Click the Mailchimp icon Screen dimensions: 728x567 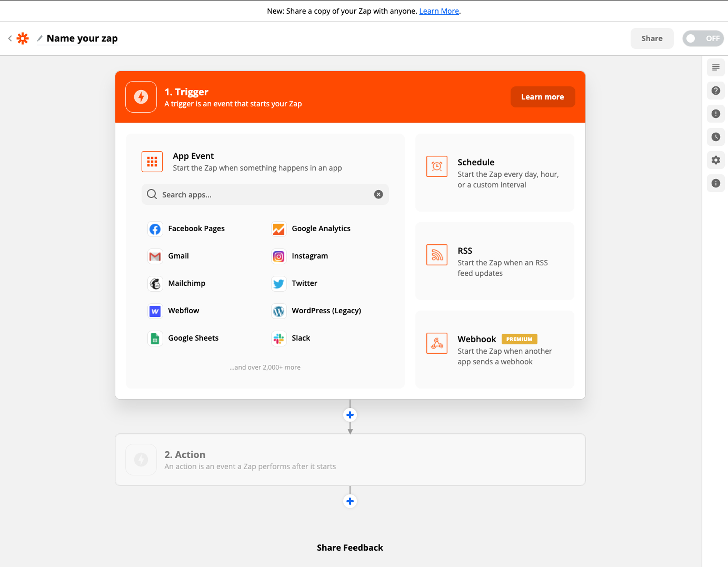[155, 283]
